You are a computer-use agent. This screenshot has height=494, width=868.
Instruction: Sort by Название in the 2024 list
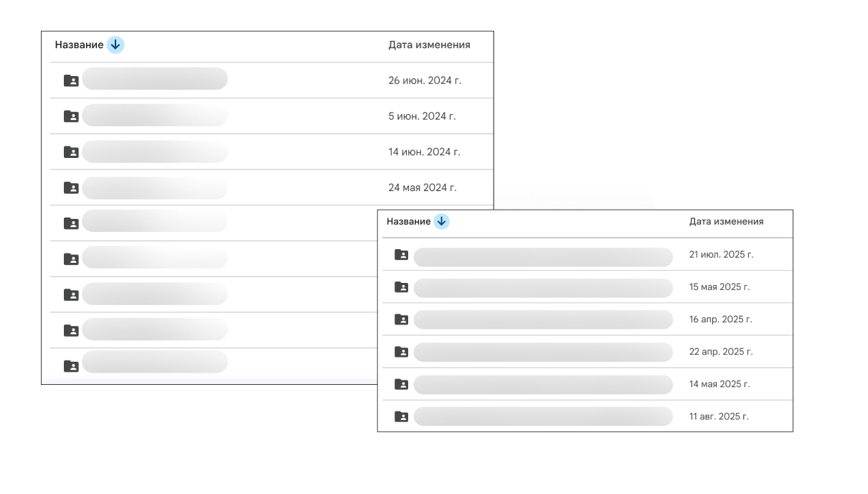79,45
